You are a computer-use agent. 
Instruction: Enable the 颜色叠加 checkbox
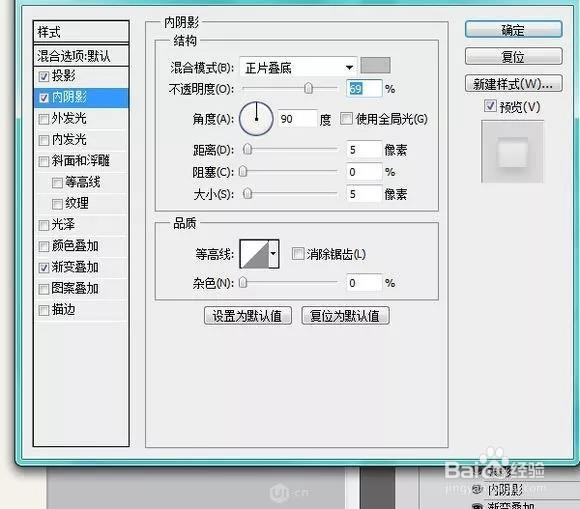click(x=44, y=246)
